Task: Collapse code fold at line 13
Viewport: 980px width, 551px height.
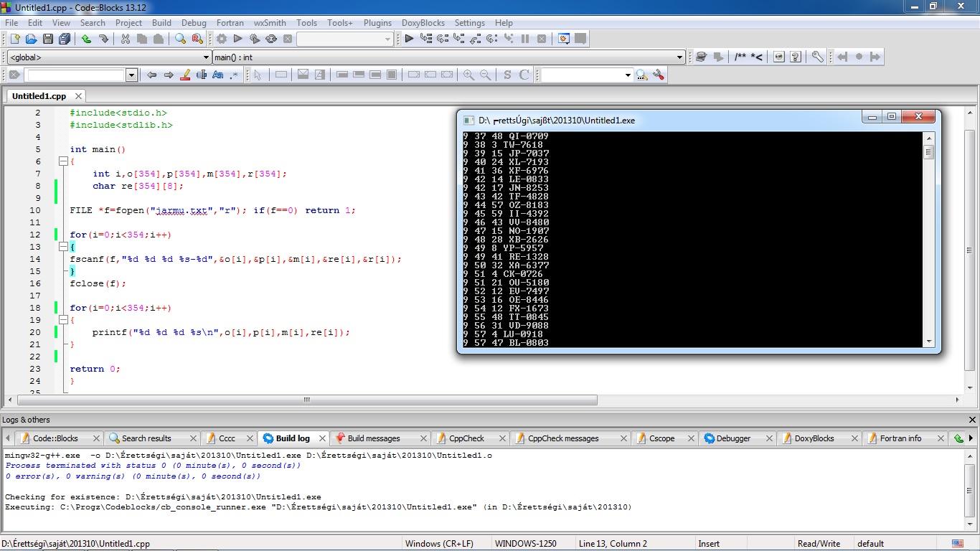Action: [63, 247]
